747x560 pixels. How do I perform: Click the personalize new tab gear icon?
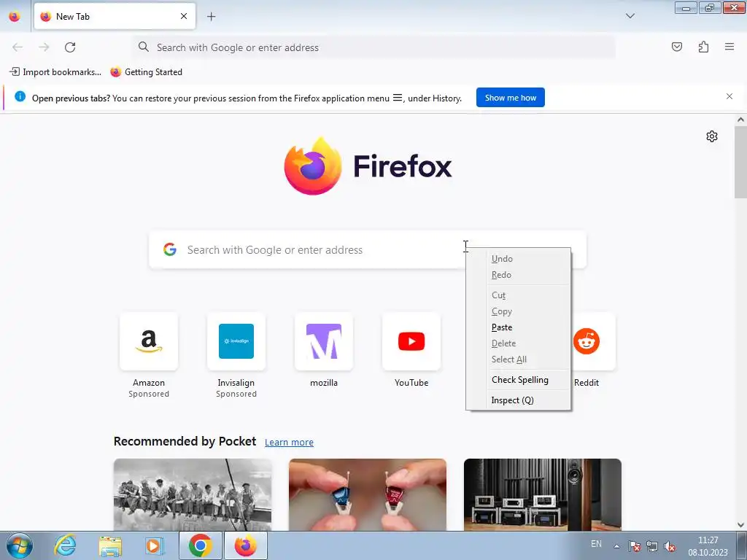712,136
